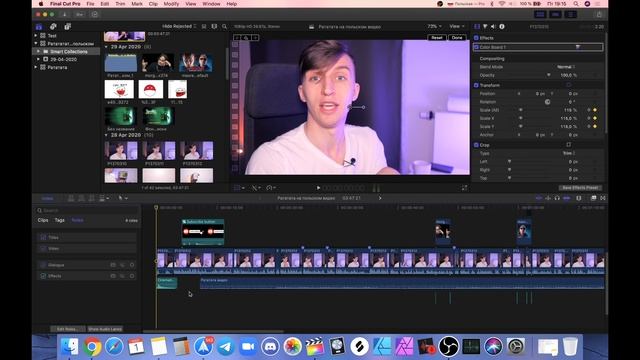This screenshot has width=640, height=360.
Task: Open the Trim menu
Action: 120,4
